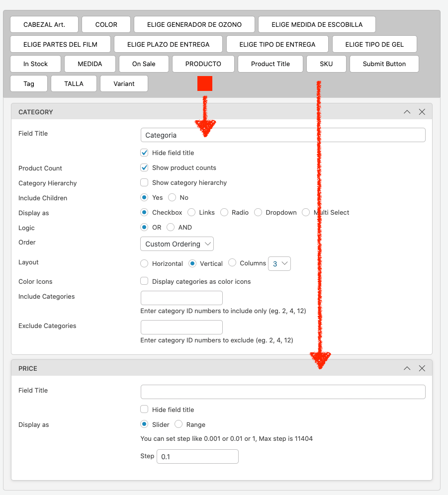The width and height of the screenshot is (448, 495).
Task: Add the In Stock field
Action: 35,64
